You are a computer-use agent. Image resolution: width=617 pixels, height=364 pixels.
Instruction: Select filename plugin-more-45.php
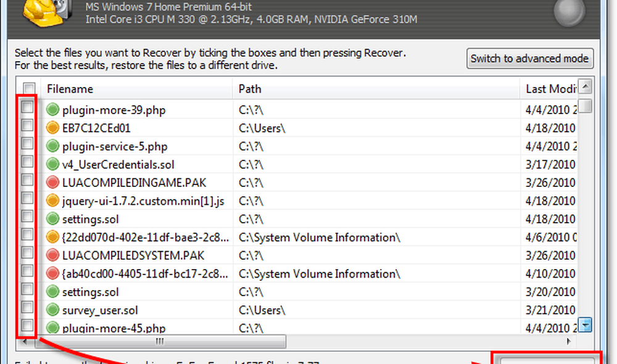[114, 328]
